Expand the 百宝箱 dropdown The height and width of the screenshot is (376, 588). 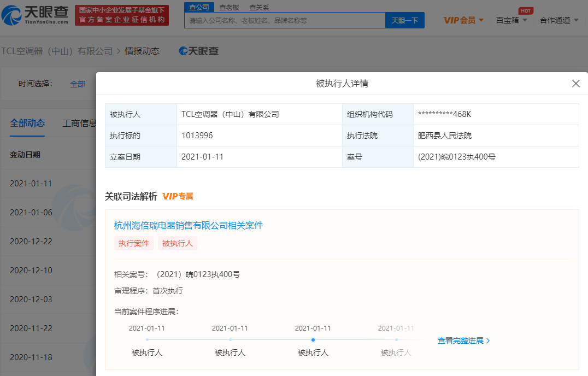(x=511, y=20)
